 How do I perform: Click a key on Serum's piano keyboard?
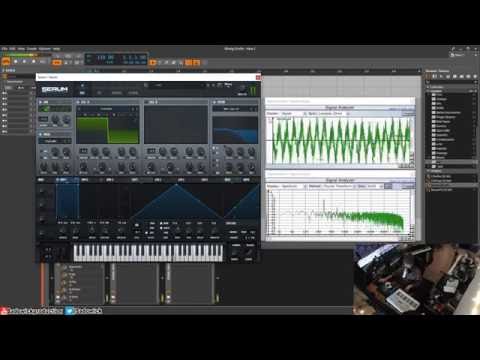coord(148,253)
